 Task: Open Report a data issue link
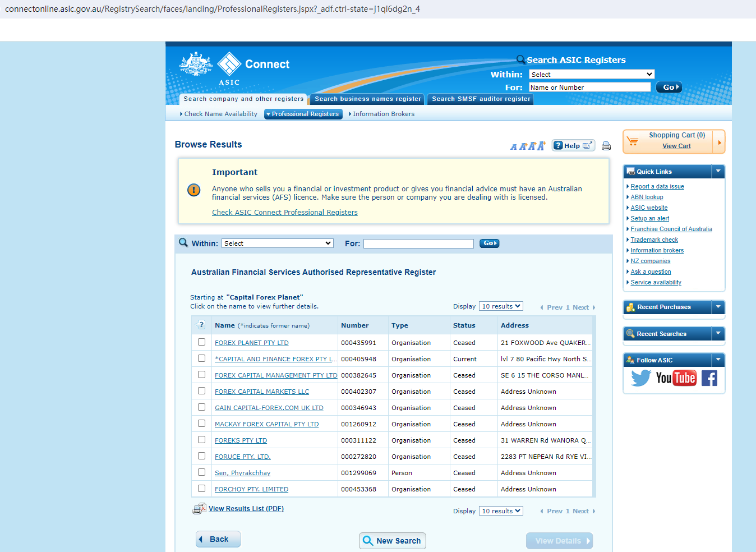tap(657, 186)
